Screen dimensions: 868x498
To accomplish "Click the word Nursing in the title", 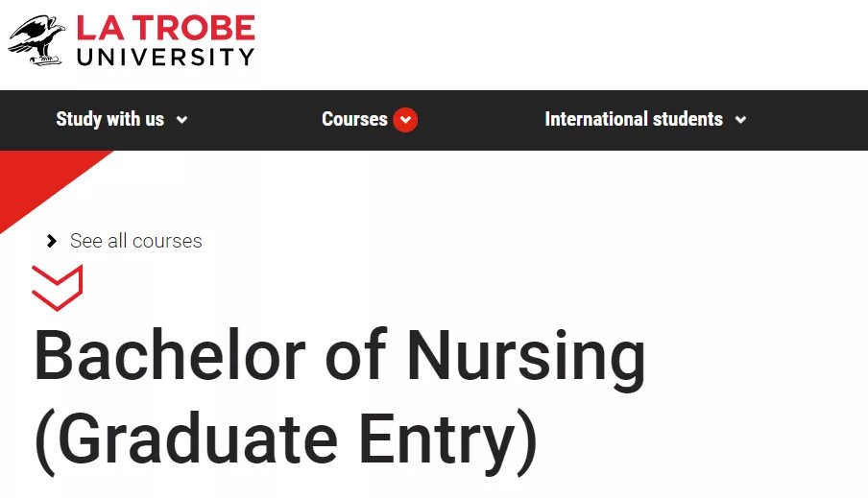I will coord(526,359).
